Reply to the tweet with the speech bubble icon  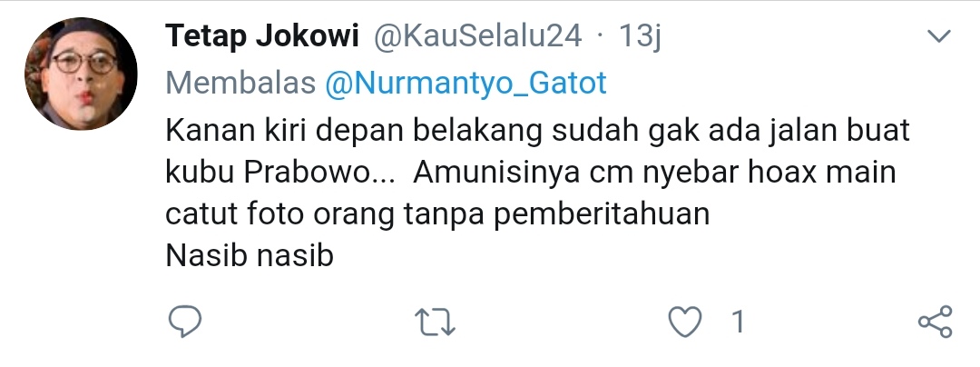[x=185, y=322]
